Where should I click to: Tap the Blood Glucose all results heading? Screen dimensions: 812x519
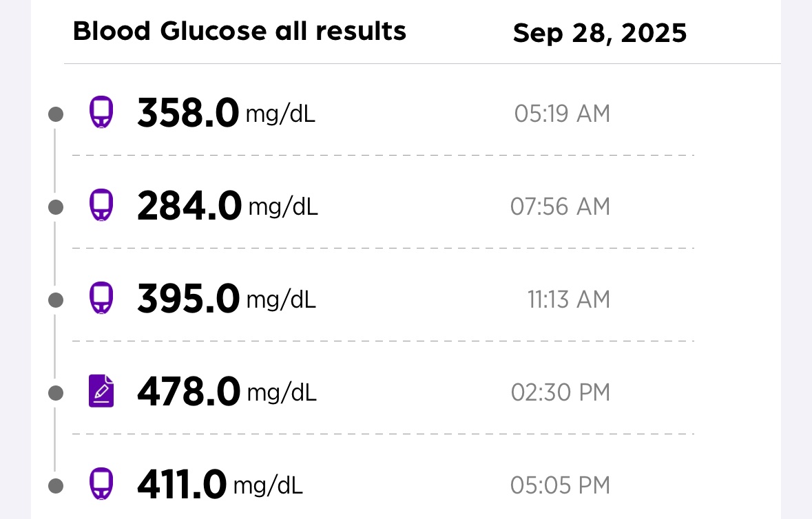coord(239,32)
